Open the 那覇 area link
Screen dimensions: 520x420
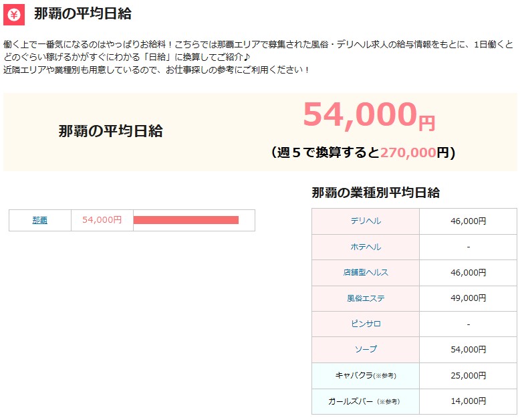coord(40,220)
